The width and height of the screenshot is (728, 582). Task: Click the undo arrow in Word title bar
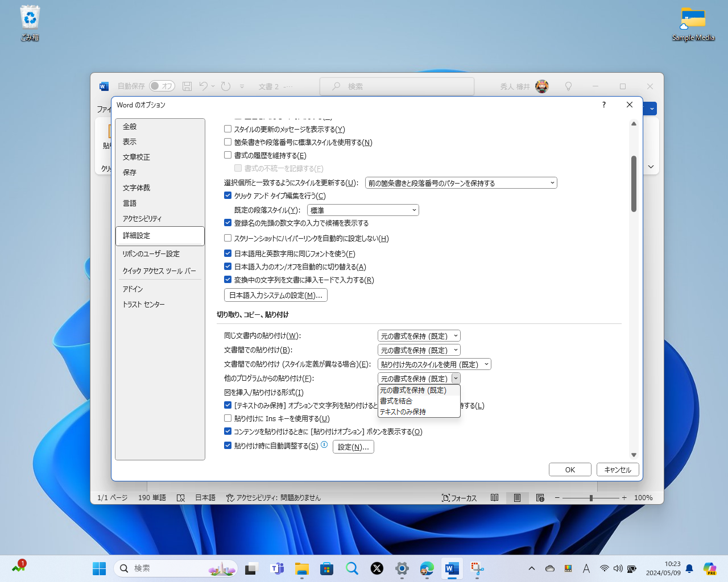[204, 86]
